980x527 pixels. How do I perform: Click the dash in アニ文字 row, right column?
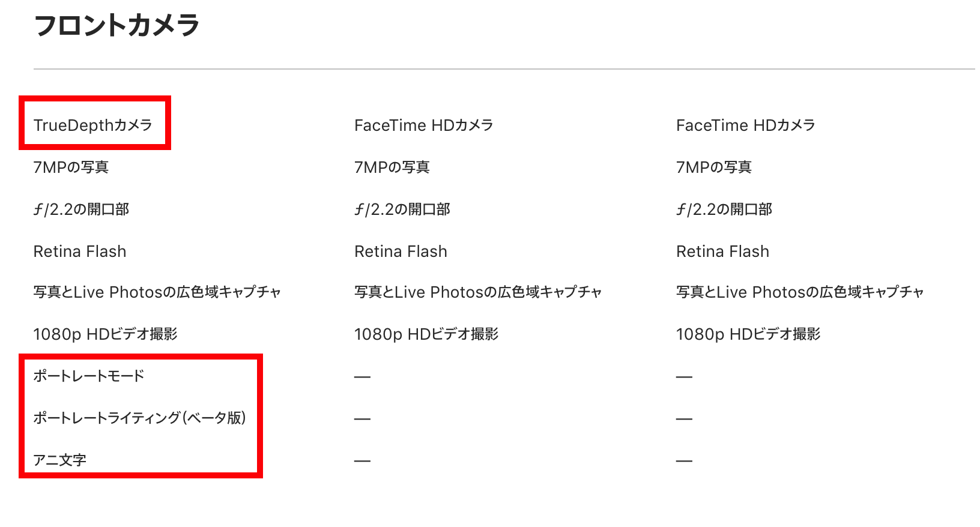(x=685, y=461)
